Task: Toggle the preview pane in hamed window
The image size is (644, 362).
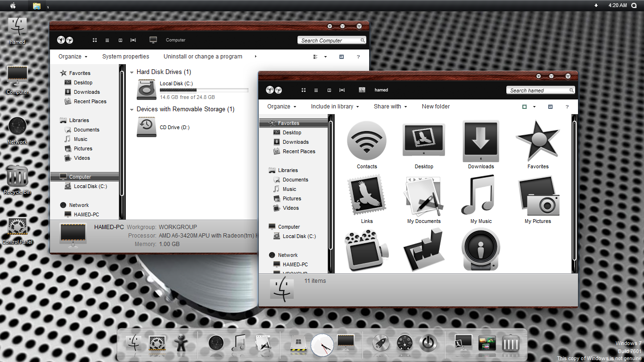Action: (550, 107)
